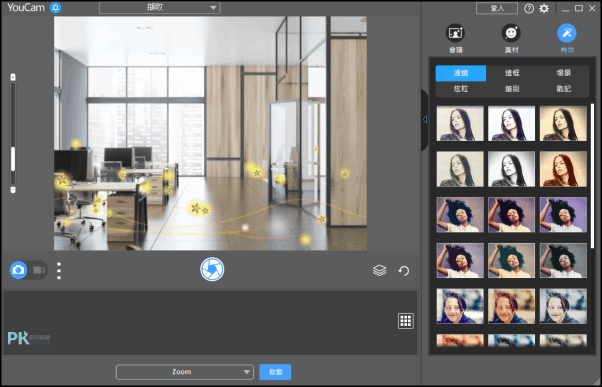Collapse the right panel with the side arrow
Image resolution: width=602 pixels, height=387 pixels.
425,119
